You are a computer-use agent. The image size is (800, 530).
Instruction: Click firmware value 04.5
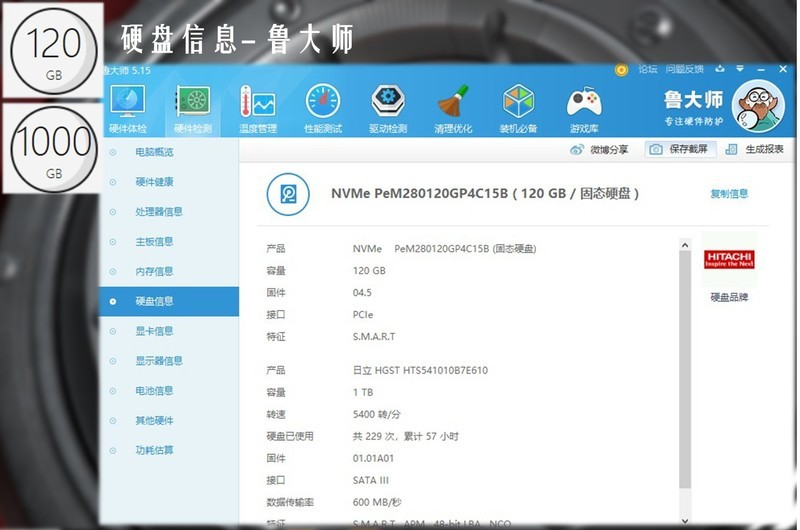362,293
